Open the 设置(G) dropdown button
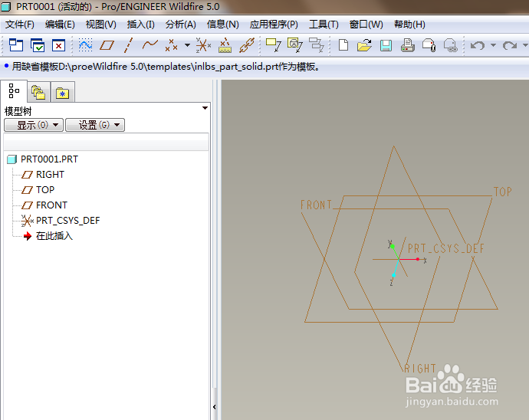Viewport: 529px width, 420px height. tap(95, 125)
